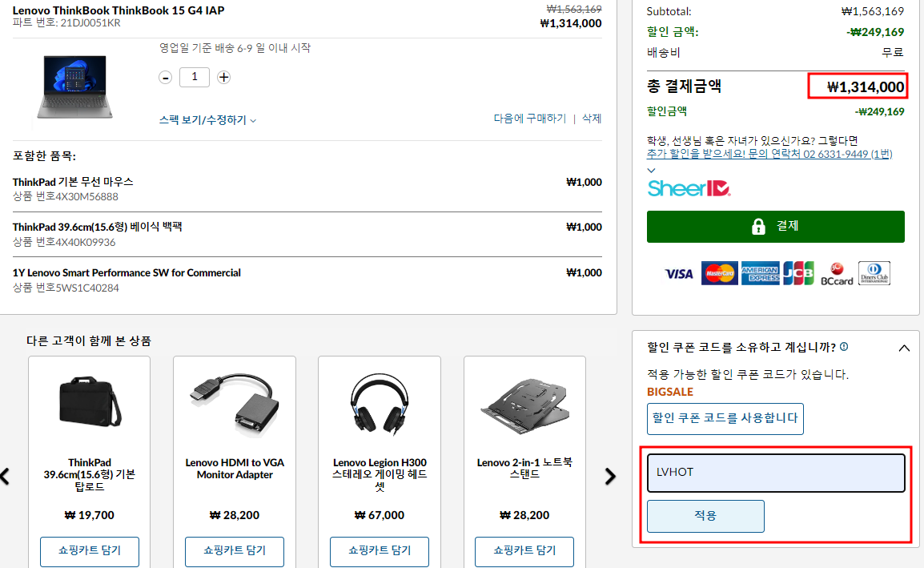The image size is (924, 568).
Task: Click the BIGSALE coupon code text
Action: 670,393
